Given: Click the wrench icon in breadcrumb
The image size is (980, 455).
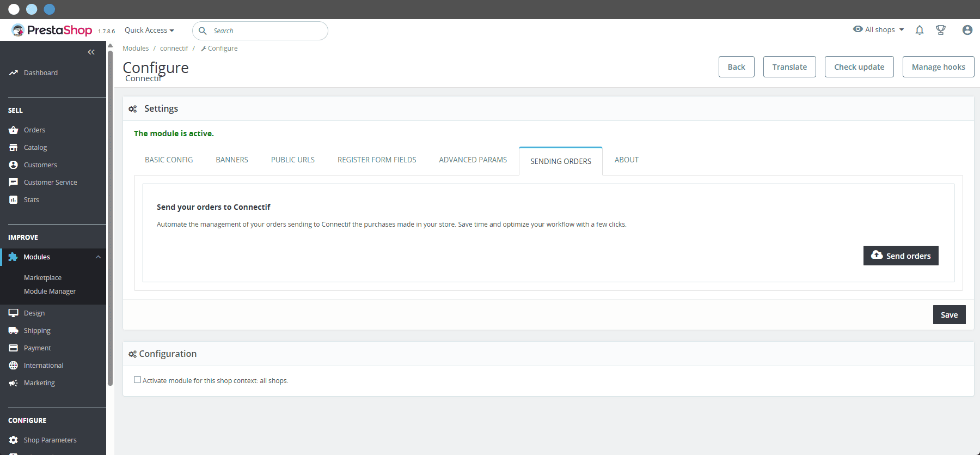Looking at the screenshot, I should [204, 48].
